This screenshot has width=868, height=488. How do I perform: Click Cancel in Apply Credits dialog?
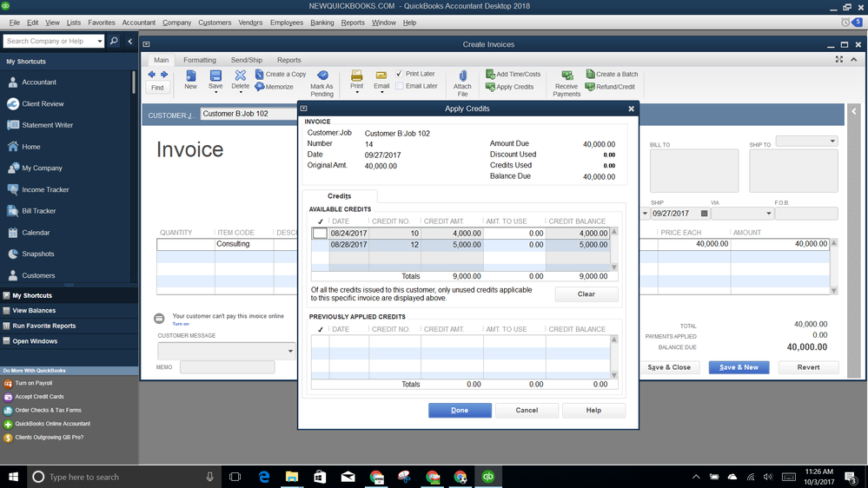point(527,410)
